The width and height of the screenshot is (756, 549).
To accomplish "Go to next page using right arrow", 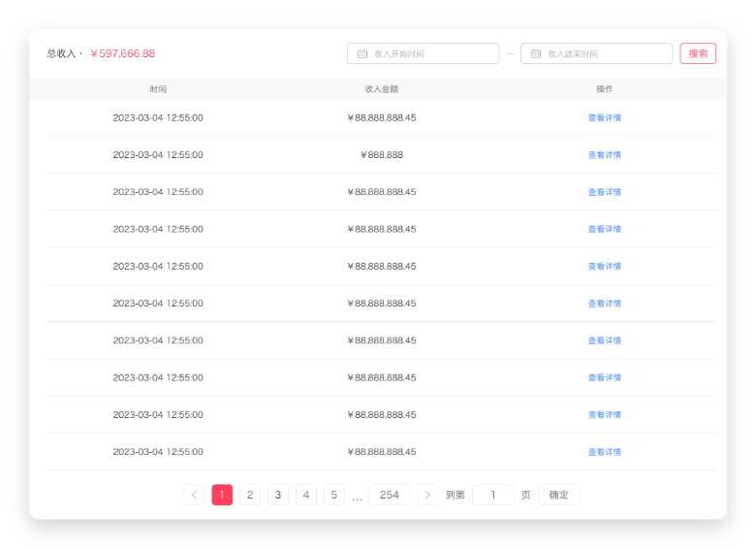I will coord(427,495).
